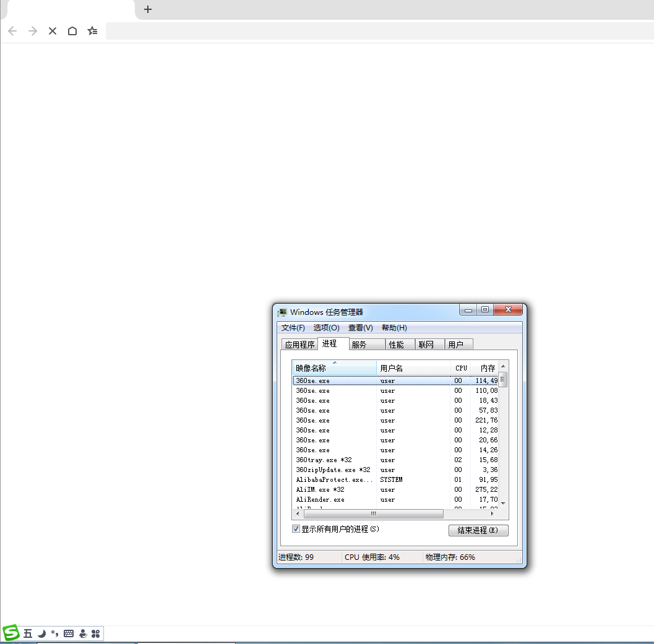Select 360se.exe row with memory 221,76
The image size is (654, 644).
(x=395, y=420)
